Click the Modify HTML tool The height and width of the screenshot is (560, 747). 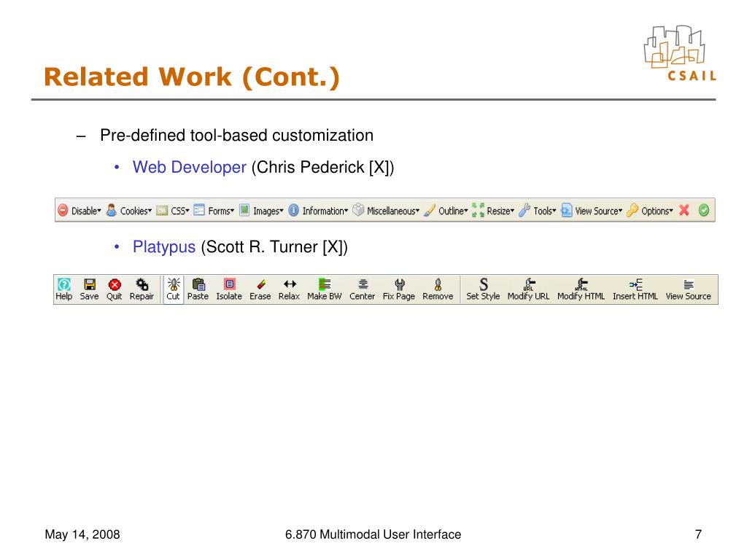click(581, 289)
